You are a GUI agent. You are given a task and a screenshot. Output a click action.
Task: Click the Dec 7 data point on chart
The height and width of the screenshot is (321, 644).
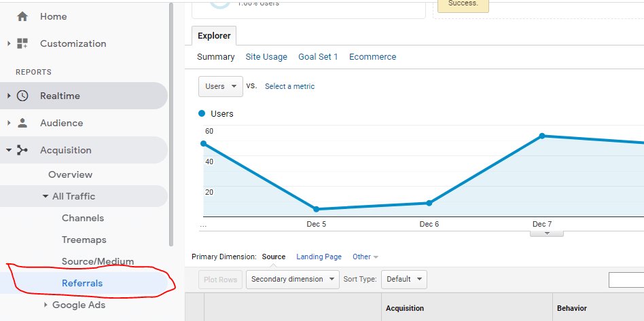(542, 136)
